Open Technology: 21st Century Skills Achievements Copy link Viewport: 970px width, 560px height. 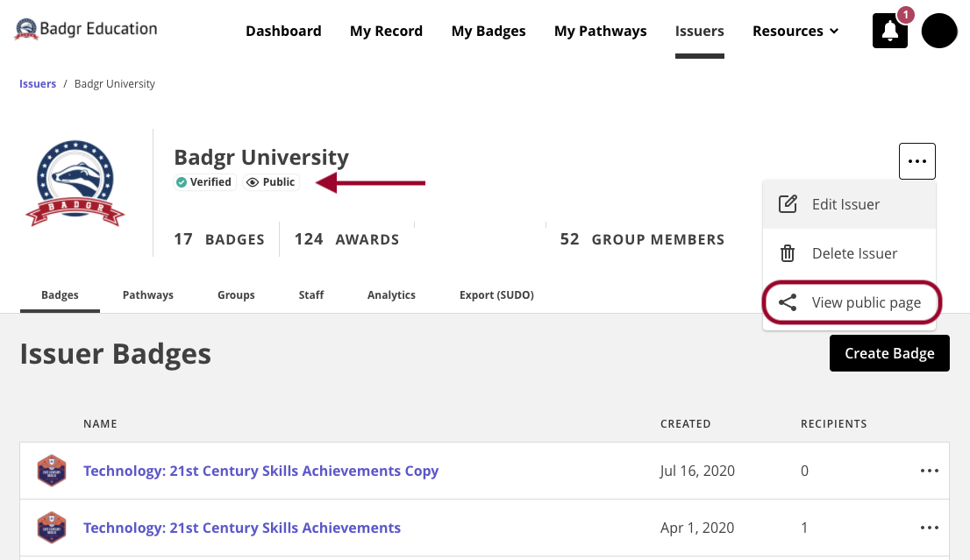pos(260,471)
